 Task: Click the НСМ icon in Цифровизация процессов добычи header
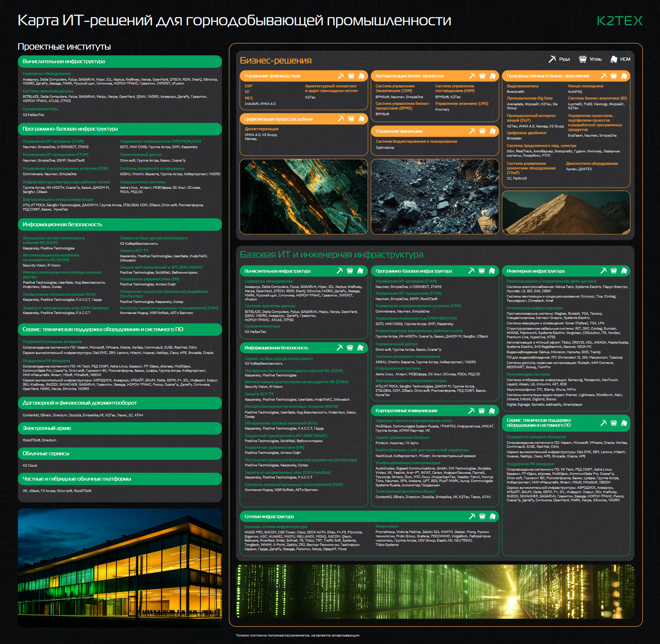(x=361, y=119)
